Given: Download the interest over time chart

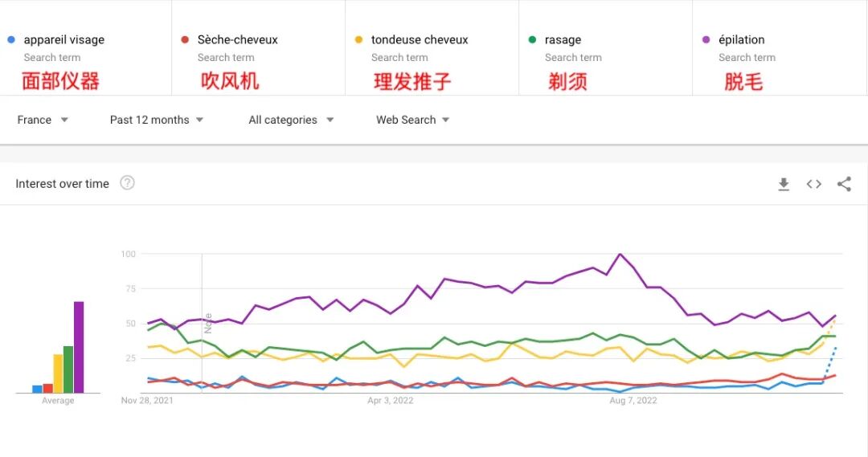Looking at the screenshot, I should point(784,184).
